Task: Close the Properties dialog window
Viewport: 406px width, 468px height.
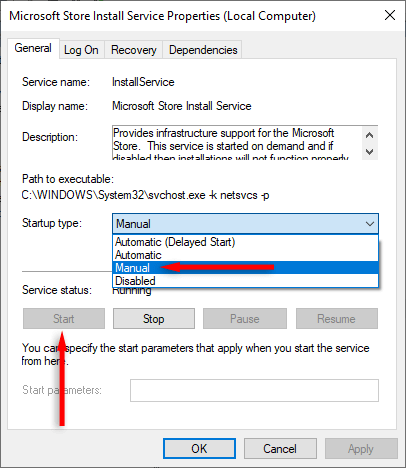Action: [390, 15]
